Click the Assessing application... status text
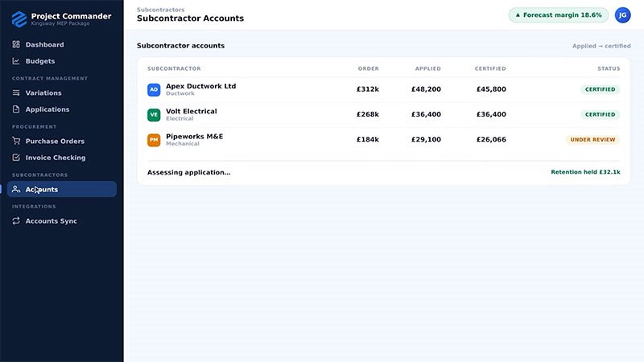The height and width of the screenshot is (362, 644). point(189,172)
